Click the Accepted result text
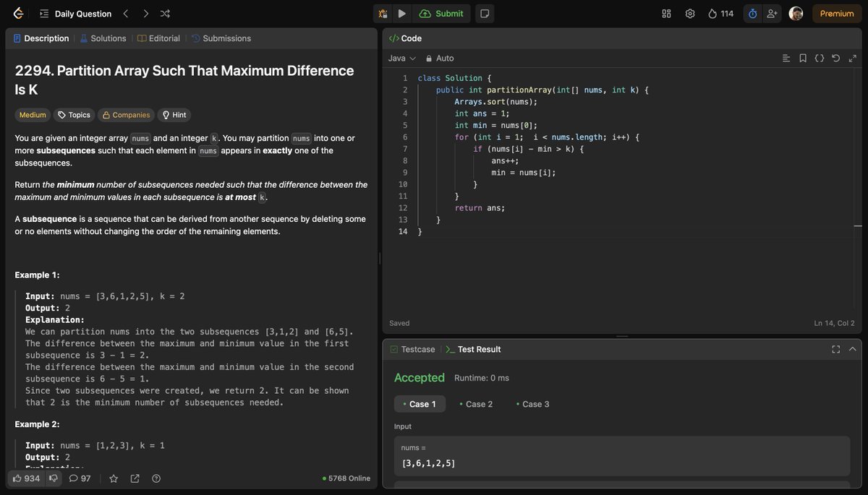868x495 pixels. click(420, 378)
